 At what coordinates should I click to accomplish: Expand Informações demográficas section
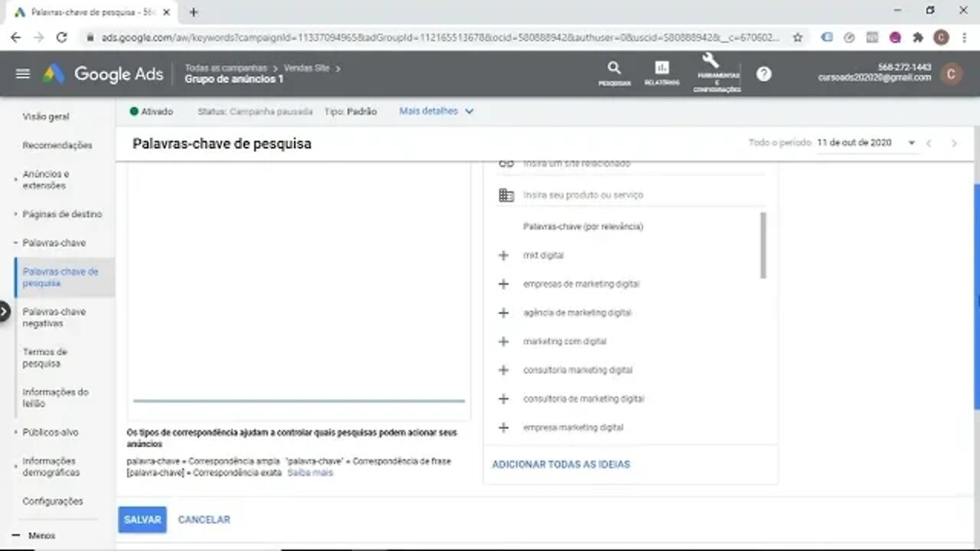point(16,467)
